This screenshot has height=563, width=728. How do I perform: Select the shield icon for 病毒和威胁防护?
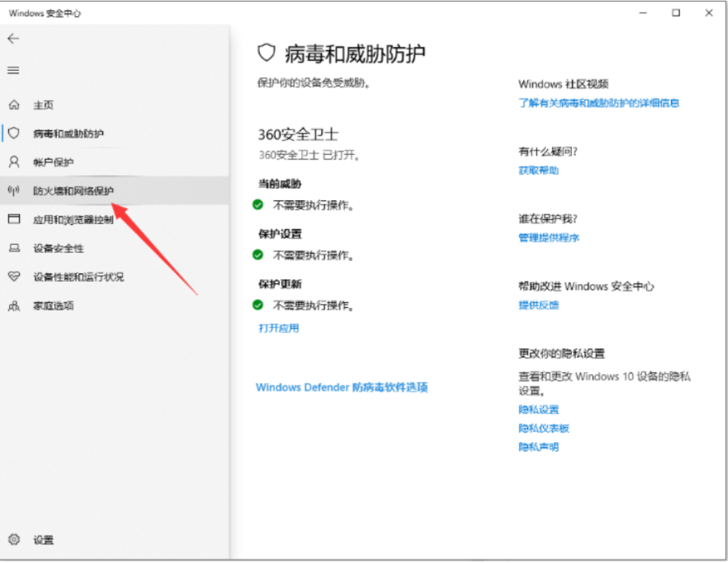coord(14,133)
